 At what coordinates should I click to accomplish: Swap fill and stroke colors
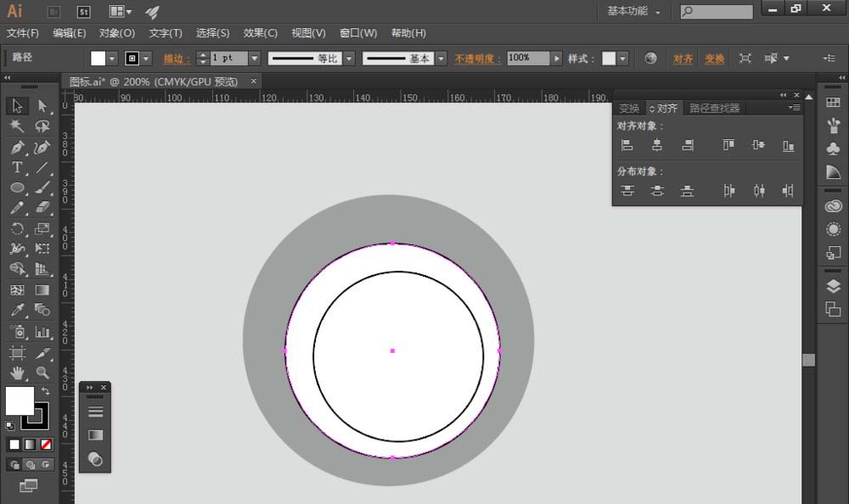pyautogui.click(x=46, y=390)
